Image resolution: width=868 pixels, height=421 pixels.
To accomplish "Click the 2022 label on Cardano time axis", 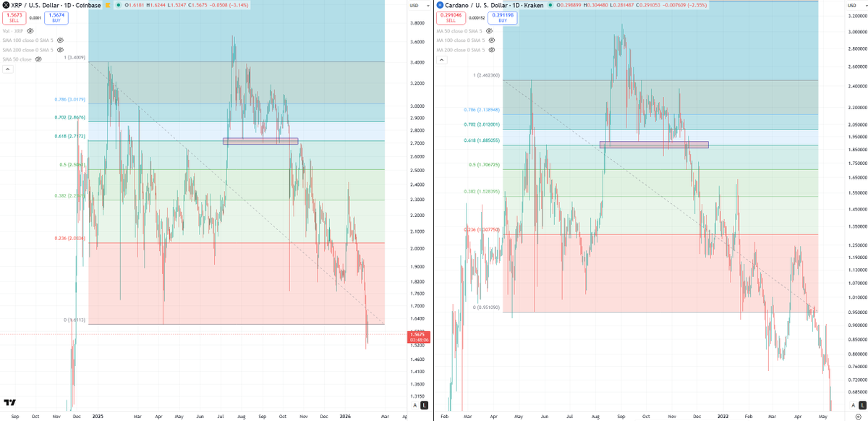I will click(x=723, y=417).
